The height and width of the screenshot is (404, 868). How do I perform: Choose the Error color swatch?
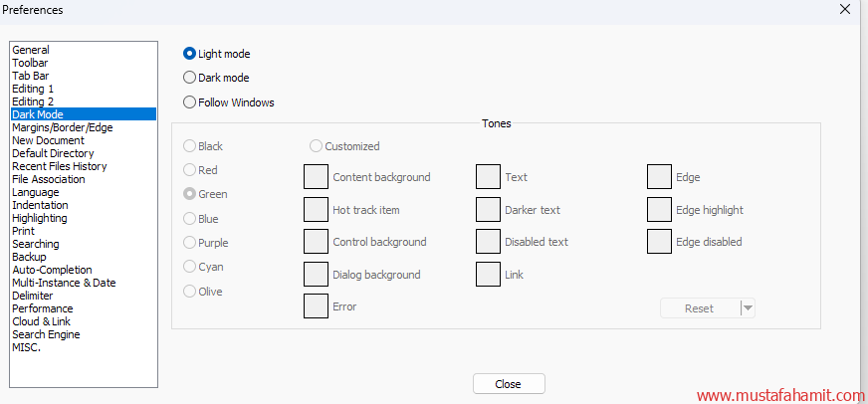316,306
